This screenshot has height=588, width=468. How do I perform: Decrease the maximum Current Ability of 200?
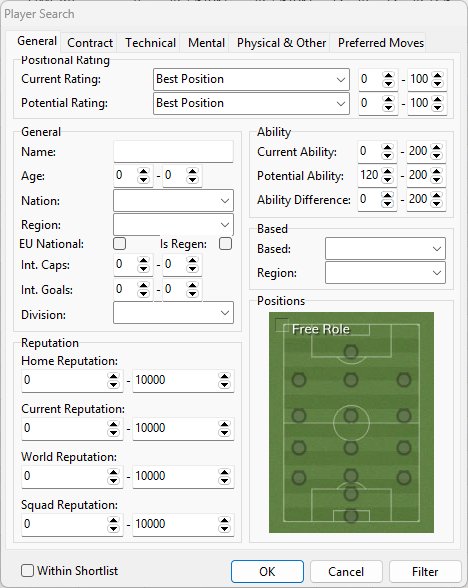tap(436, 155)
